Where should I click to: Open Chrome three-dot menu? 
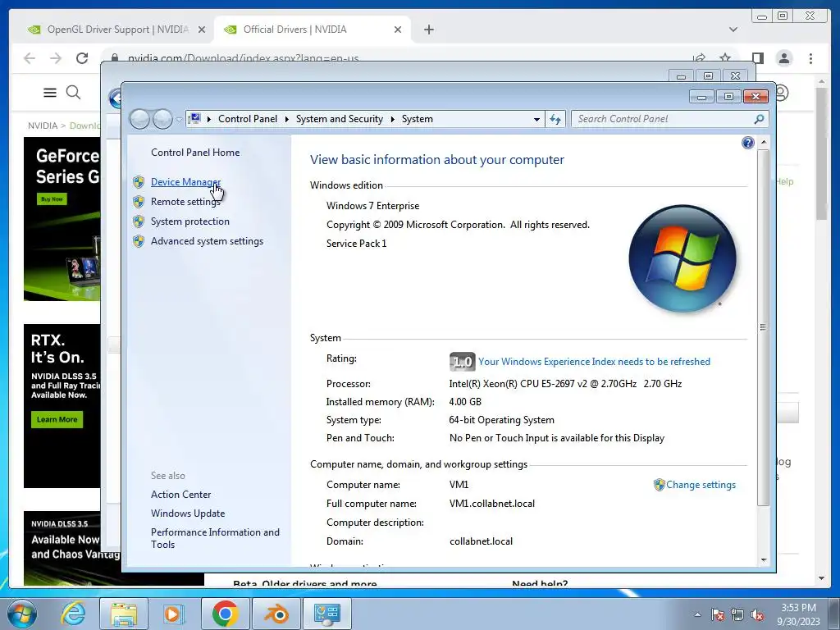coord(811,58)
